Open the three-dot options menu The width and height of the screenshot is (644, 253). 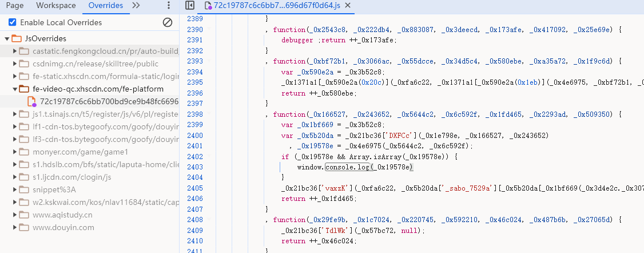(168, 5)
